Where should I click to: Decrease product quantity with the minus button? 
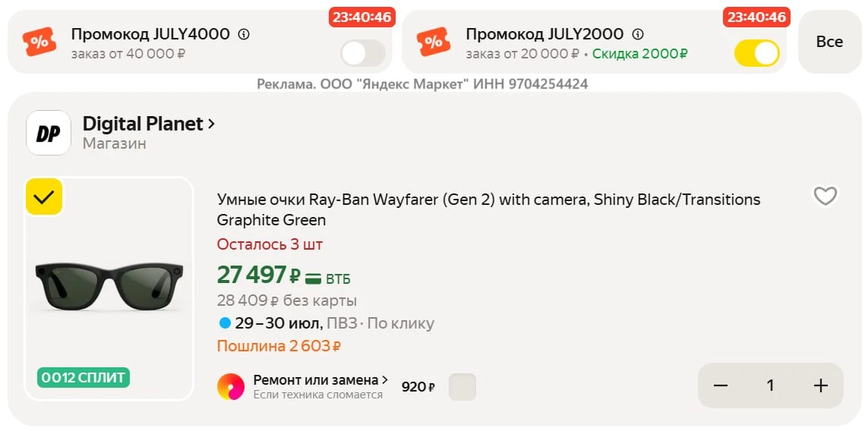(x=720, y=385)
